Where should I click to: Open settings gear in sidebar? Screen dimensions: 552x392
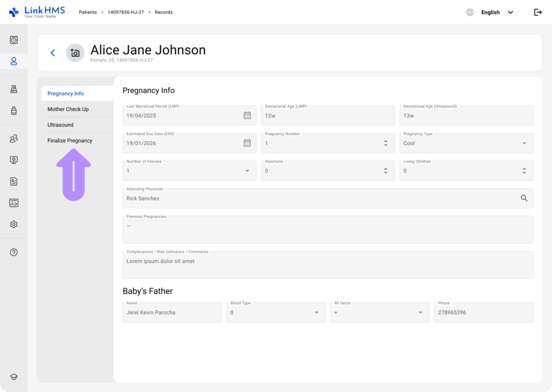point(14,225)
